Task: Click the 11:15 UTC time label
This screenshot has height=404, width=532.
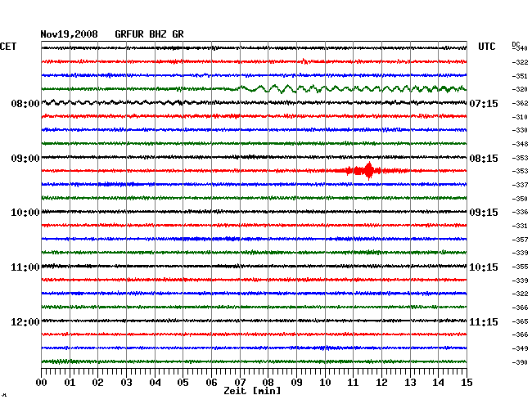Action: pyautogui.click(x=484, y=321)
